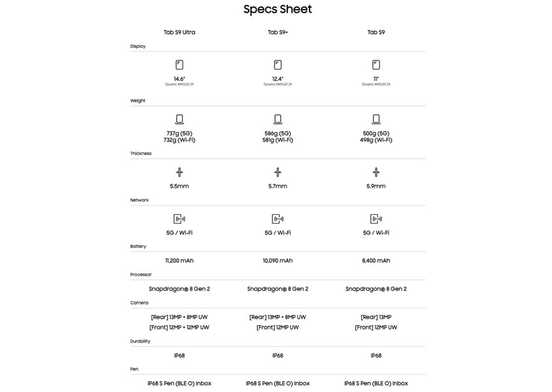Click the Processor section label

[x=140, y=275]
